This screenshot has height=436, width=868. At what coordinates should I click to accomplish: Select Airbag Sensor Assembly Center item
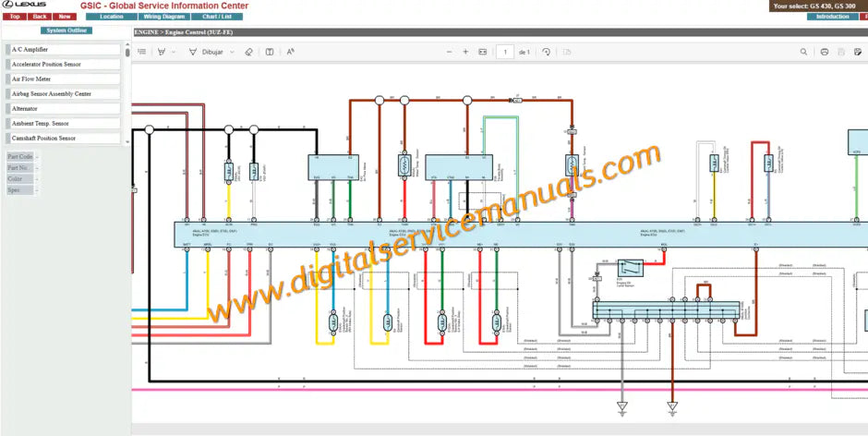pyautogui.click(x=63, y=93)
